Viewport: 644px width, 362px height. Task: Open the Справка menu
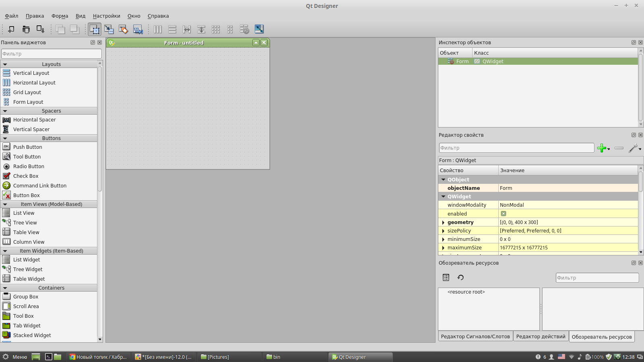pyautogui.click(x=158, y=16)
